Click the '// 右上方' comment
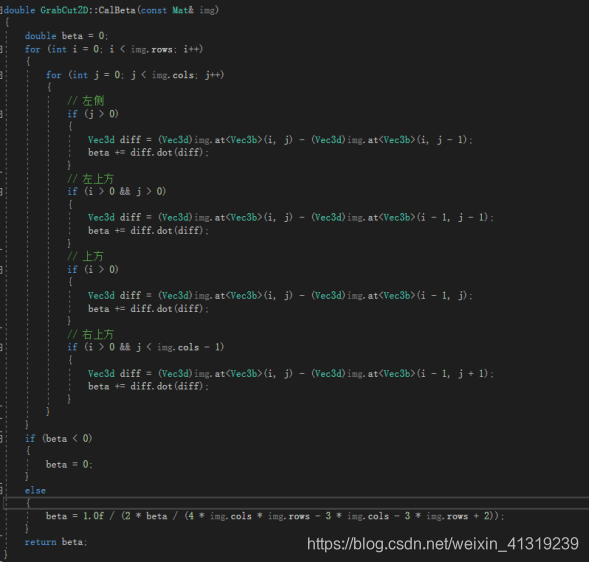The height and width of the screenshot is (563, 589). click(90, 334)
